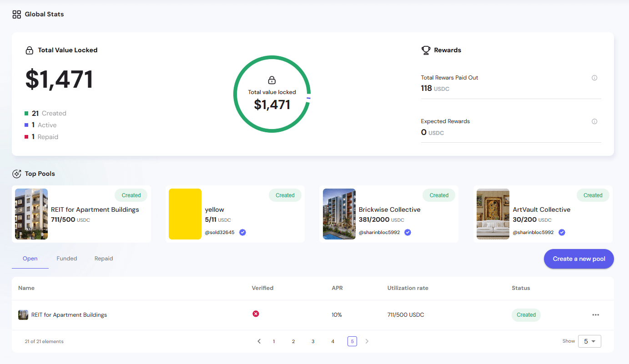Image resolution: width=629 pixels, height=364 pixels.
Task: Go to page 3 of the table
Action: pos(313,341)
